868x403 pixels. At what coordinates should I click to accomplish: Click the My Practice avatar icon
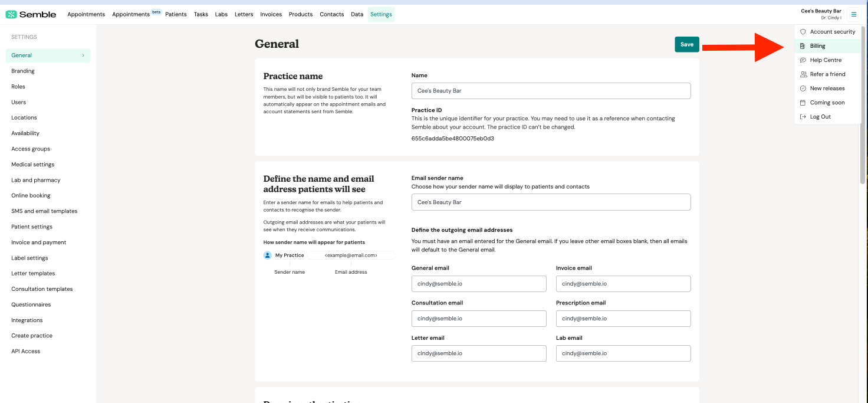(268, 255)
